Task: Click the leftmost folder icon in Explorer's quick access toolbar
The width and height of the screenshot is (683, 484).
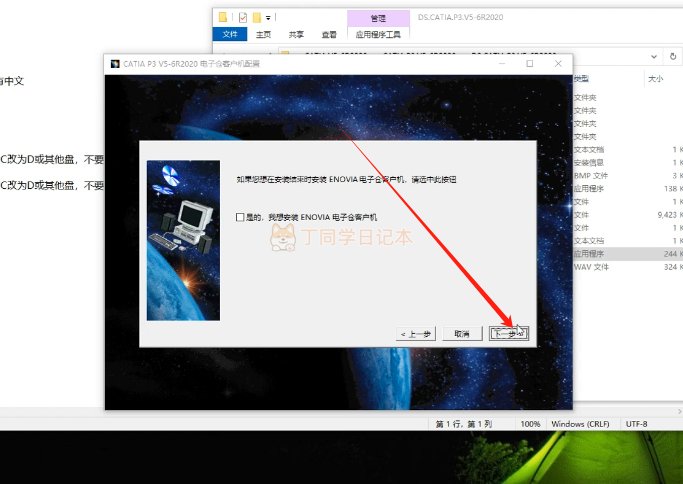Action: click(223, 17)
